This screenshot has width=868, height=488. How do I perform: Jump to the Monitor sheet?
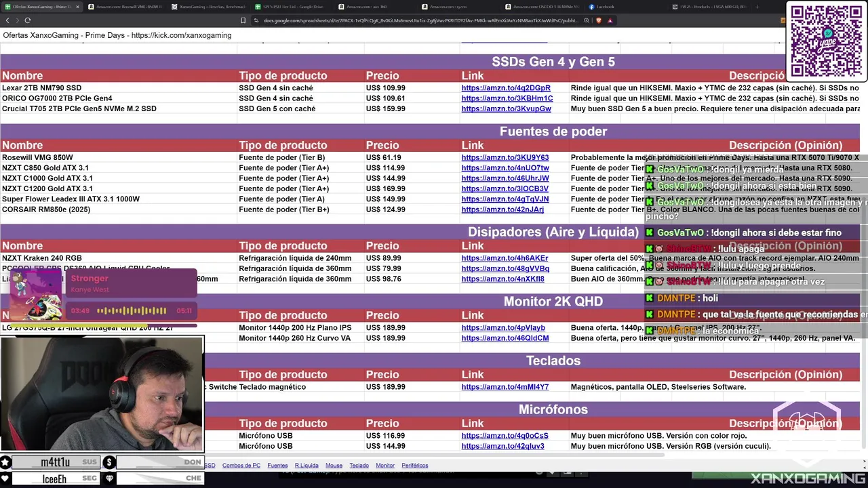385,466
